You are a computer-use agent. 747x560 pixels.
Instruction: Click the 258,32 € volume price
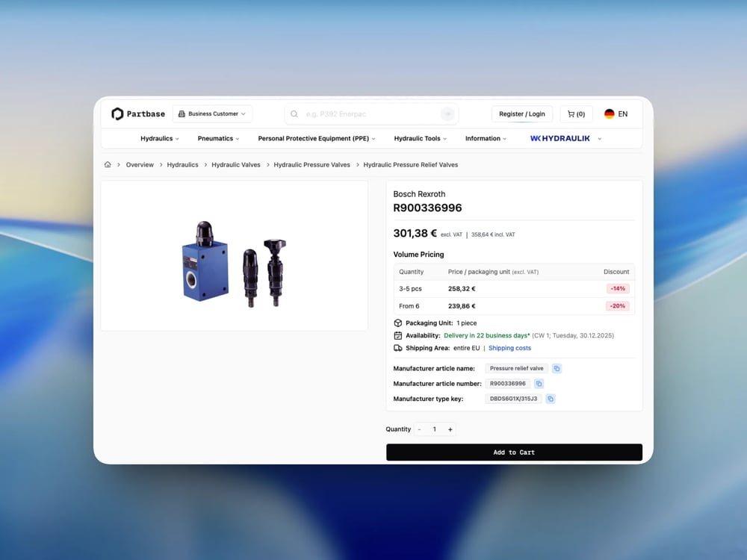coord(462,288)
